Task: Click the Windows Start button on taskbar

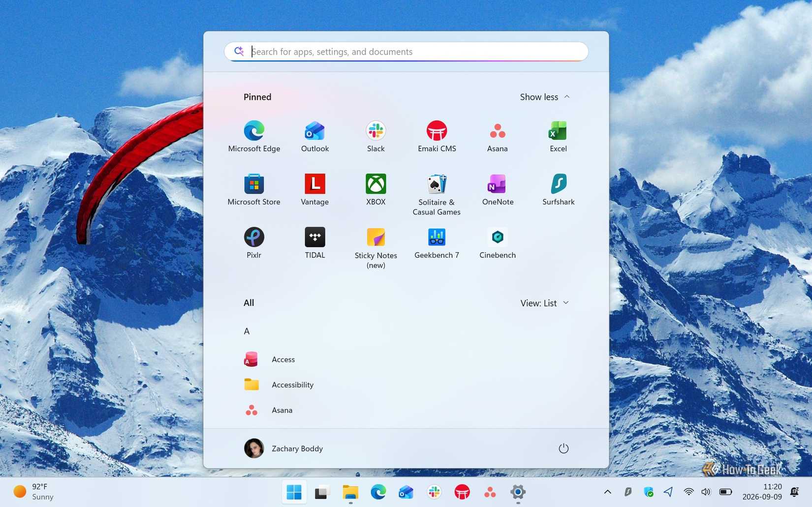Action: click(x=294, y=492)
